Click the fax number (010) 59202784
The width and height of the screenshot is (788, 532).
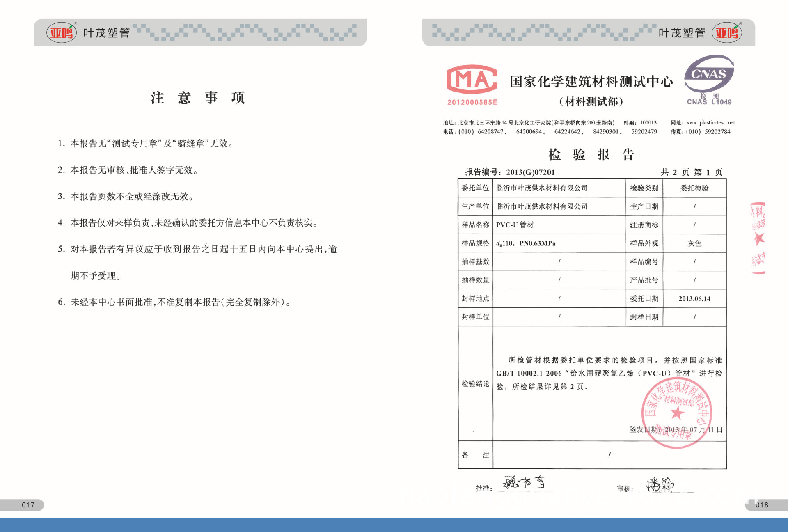point(708,132)
